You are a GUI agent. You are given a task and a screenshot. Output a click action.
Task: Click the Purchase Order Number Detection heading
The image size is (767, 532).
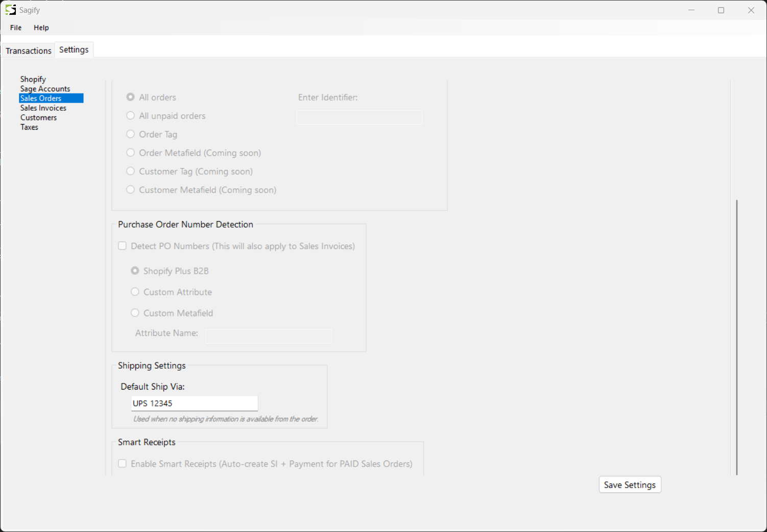185,224
